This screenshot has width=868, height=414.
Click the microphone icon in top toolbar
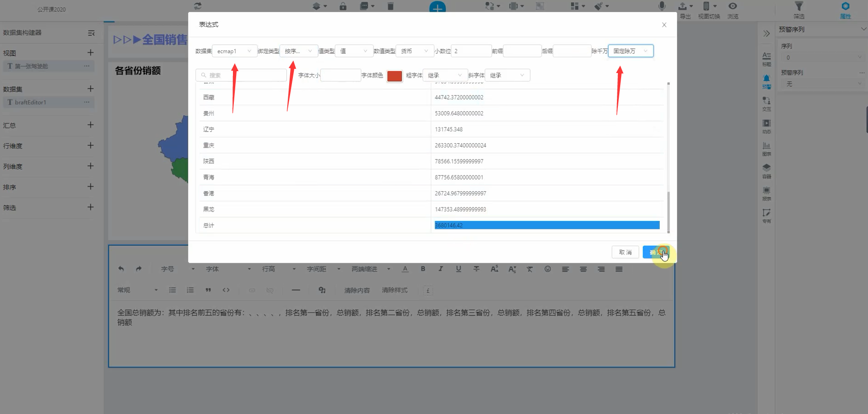click(662, 6)
